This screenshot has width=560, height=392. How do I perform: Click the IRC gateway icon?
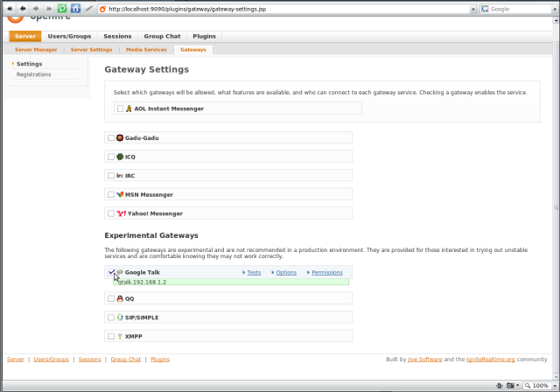pos(120,176)
